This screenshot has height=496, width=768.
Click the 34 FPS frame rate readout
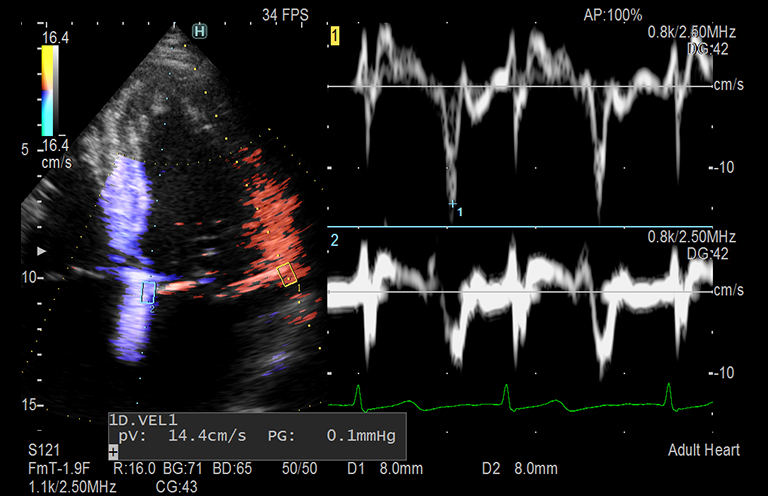coord(284,16)
